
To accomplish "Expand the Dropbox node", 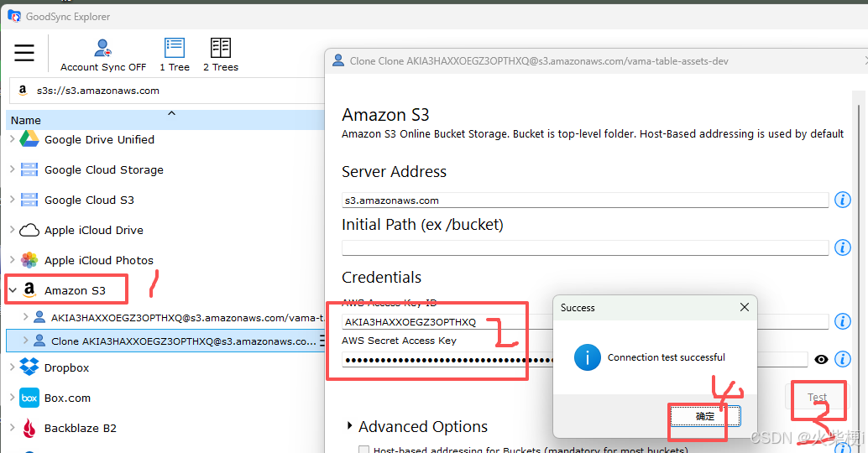I will point(13,367).
